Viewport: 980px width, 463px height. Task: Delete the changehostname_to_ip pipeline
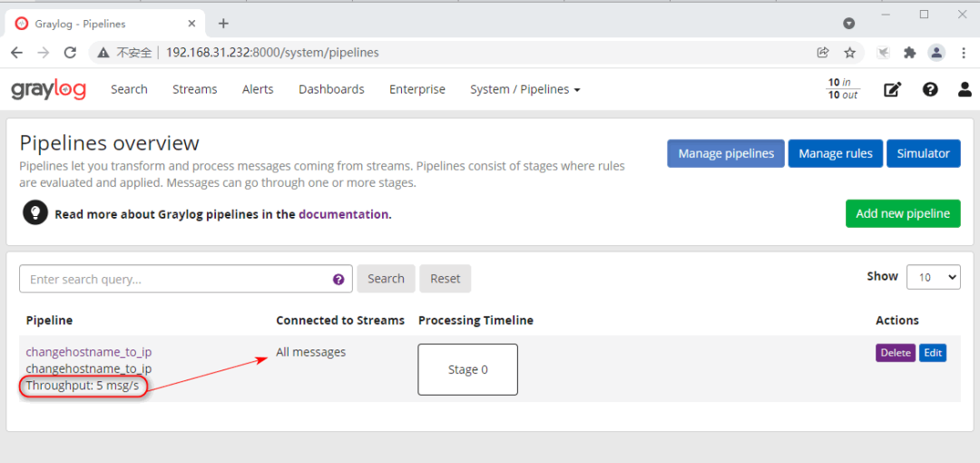click(895, 352)
